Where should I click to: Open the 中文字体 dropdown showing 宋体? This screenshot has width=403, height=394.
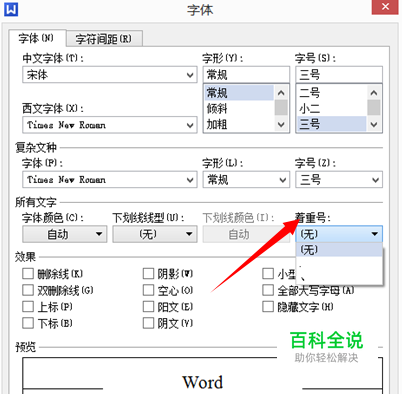coord(110,75)
